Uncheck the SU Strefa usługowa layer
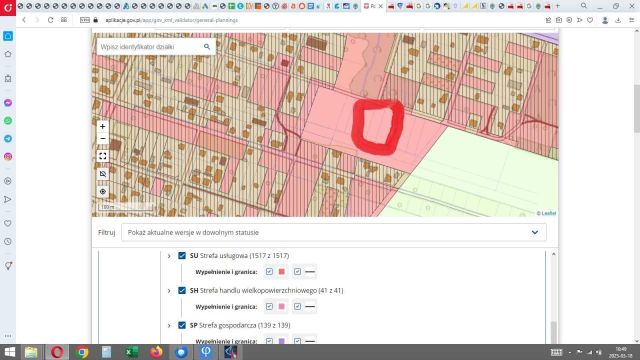This screenshot has height=360, width=640. 182,256
